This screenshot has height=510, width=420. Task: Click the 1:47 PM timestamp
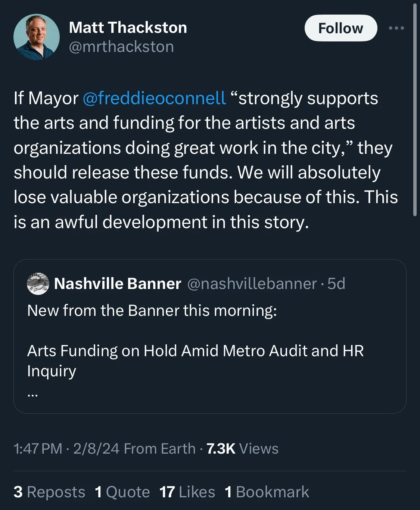[38, 448]
